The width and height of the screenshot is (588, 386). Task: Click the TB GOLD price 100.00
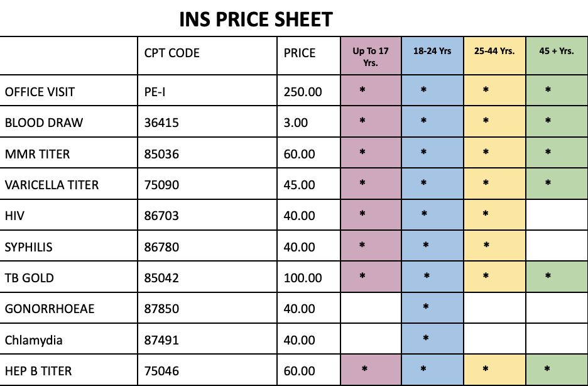[303, 278]
